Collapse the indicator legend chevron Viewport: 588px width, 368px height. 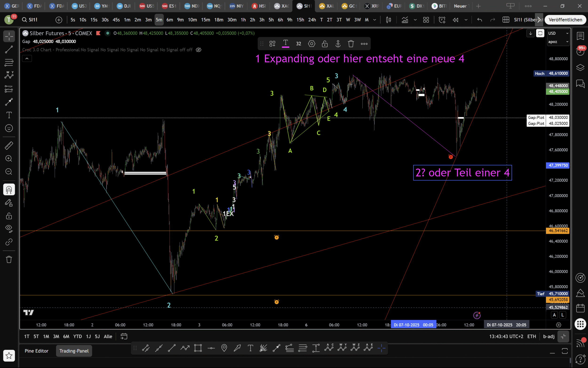[x=27, y=58]
